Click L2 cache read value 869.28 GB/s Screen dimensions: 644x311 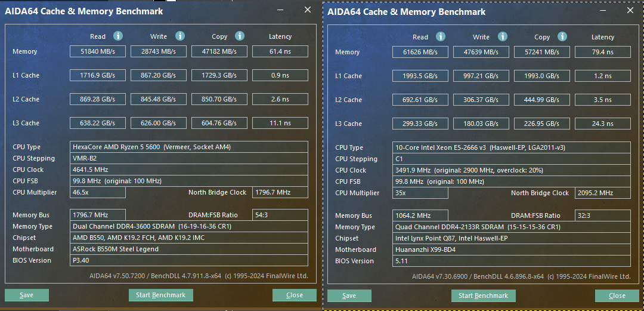[97, 99]
